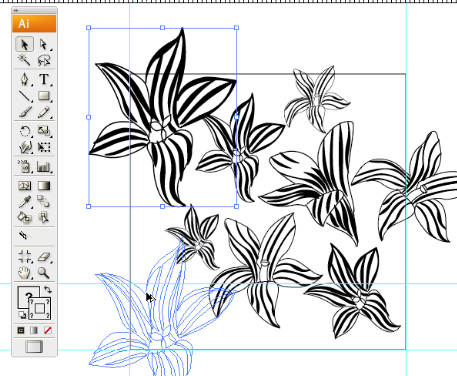457x376 pixels.
Task: Select the Magic Wand tool
Action: 24,60
